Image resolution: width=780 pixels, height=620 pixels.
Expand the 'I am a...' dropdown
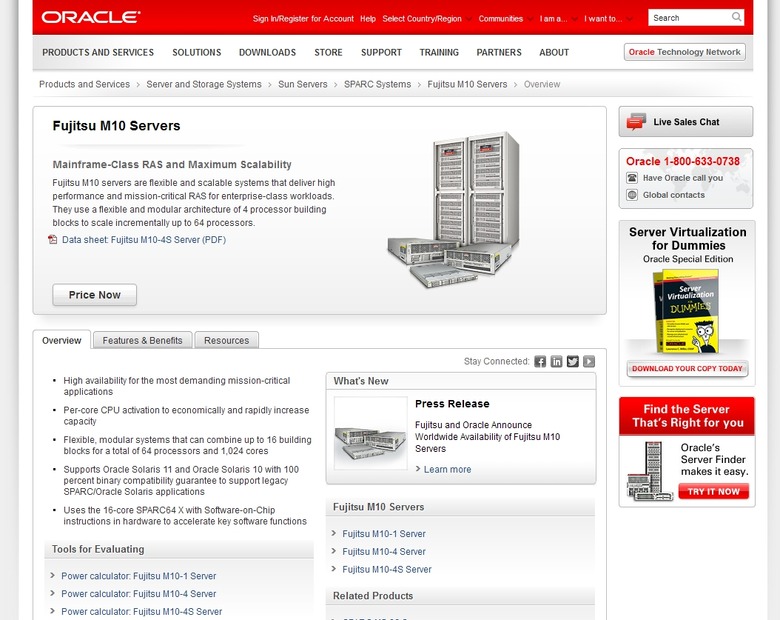click(558, 18)
